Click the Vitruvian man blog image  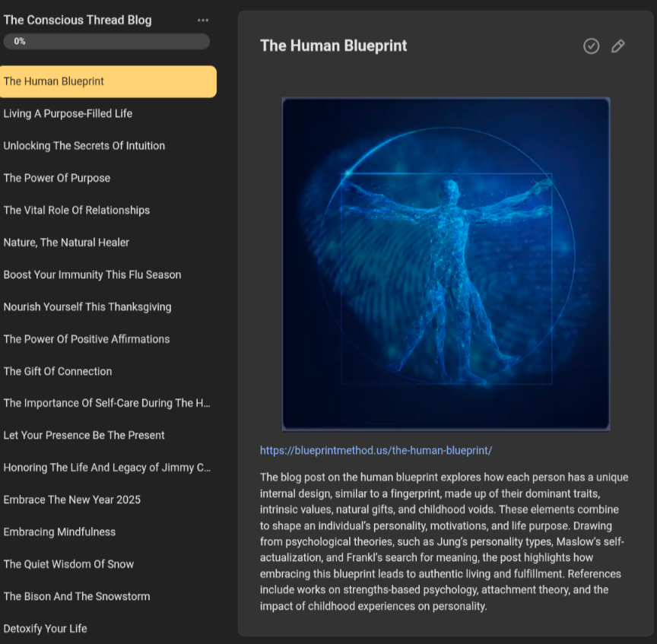pyautogui.click(x=446, y=264)
